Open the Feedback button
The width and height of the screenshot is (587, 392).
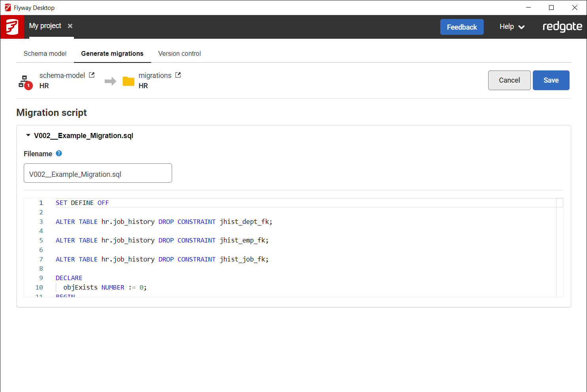[462, 27]
